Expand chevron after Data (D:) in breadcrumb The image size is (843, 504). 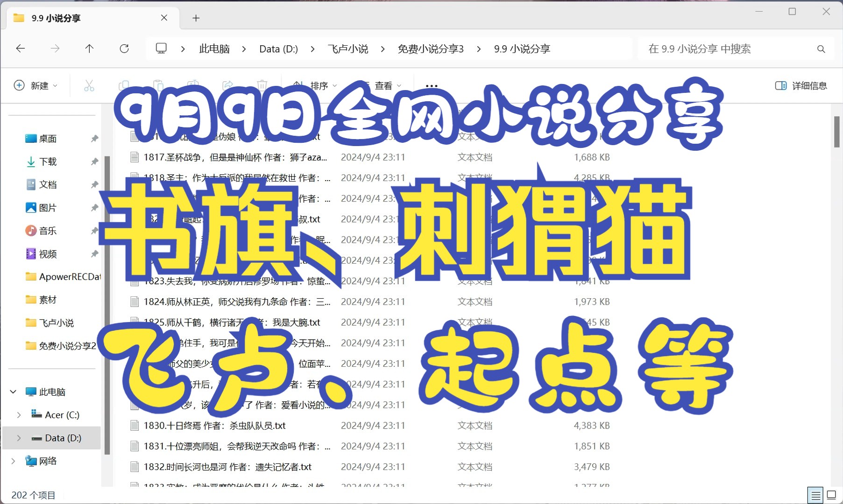coord(312,49)
